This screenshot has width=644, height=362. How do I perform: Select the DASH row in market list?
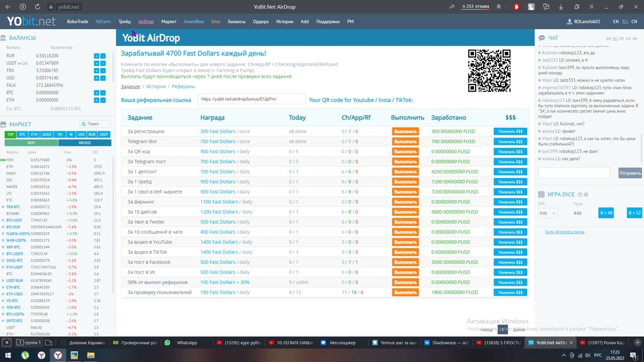[x=55, y=173]
